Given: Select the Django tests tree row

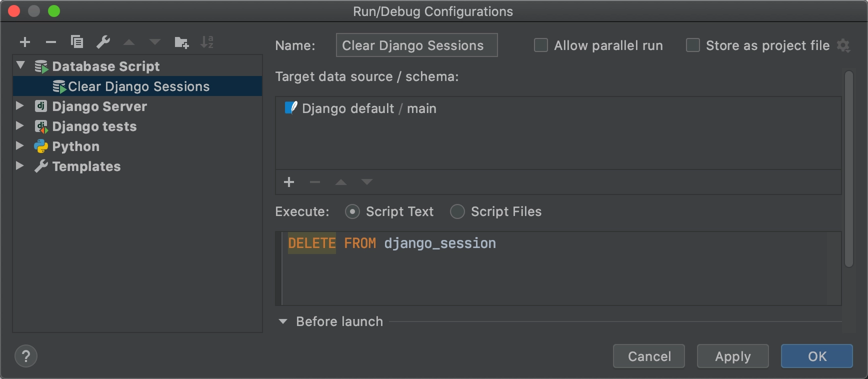Looking at the screenshot, I should (137, 126).
